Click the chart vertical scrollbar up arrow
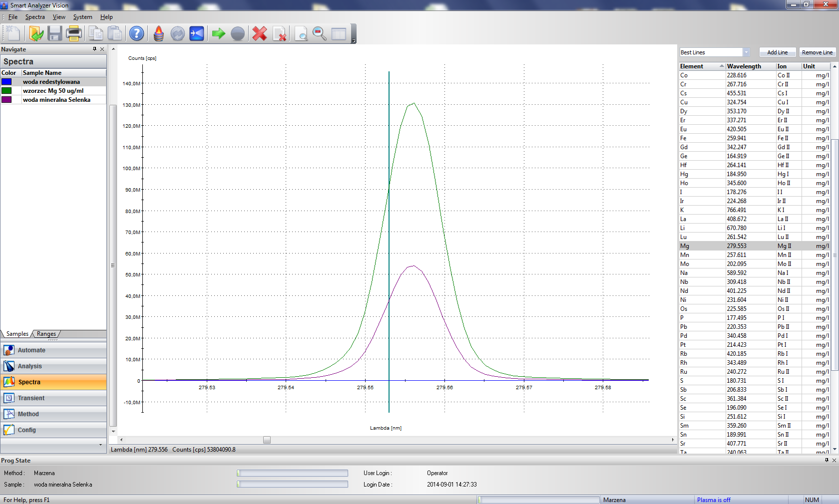 (113, 49)
